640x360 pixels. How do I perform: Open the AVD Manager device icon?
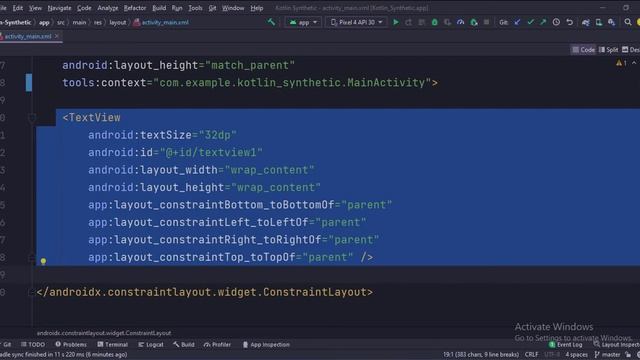point(599,22)
